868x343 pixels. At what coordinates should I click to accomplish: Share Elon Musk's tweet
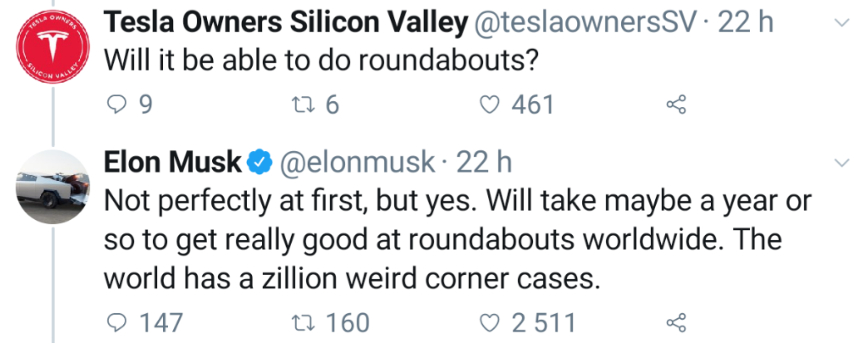pos(676,323)
